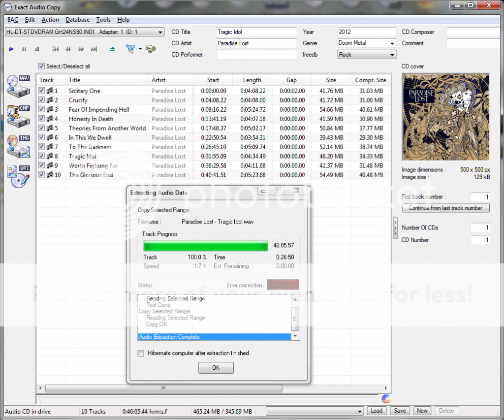This screenshot has width=504, height=420.
Task: Create CD image with IMG icon
Action: point(19,146)
